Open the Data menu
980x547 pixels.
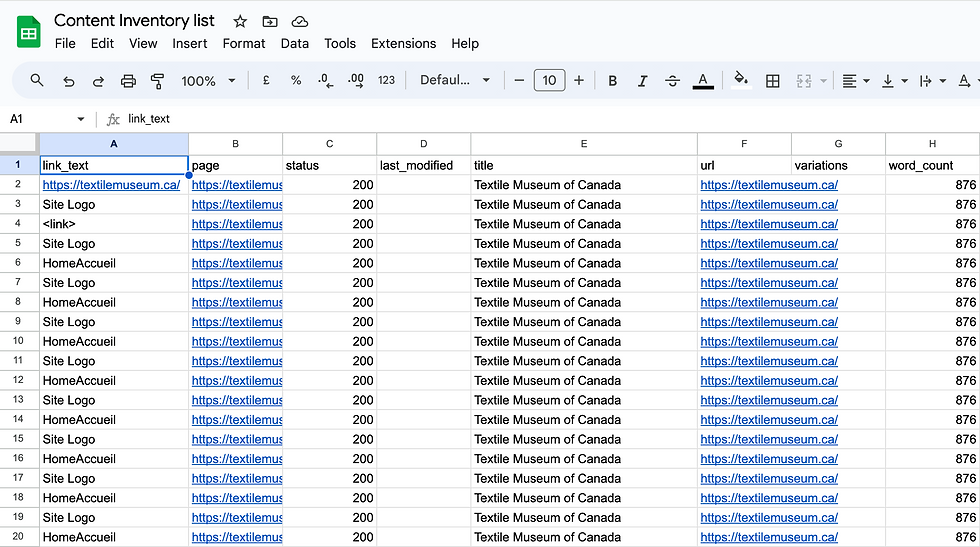[x=294, y=44]
